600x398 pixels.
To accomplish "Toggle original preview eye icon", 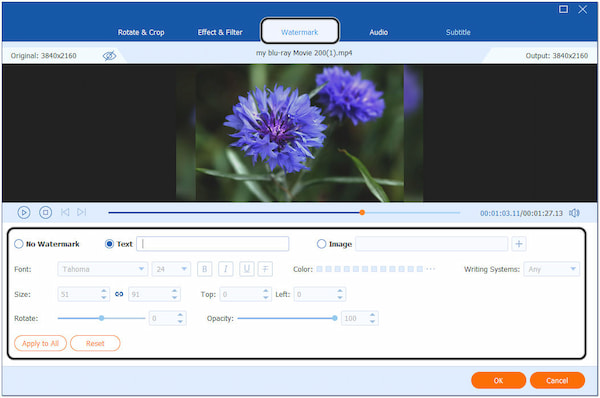I will coord(109,56).
